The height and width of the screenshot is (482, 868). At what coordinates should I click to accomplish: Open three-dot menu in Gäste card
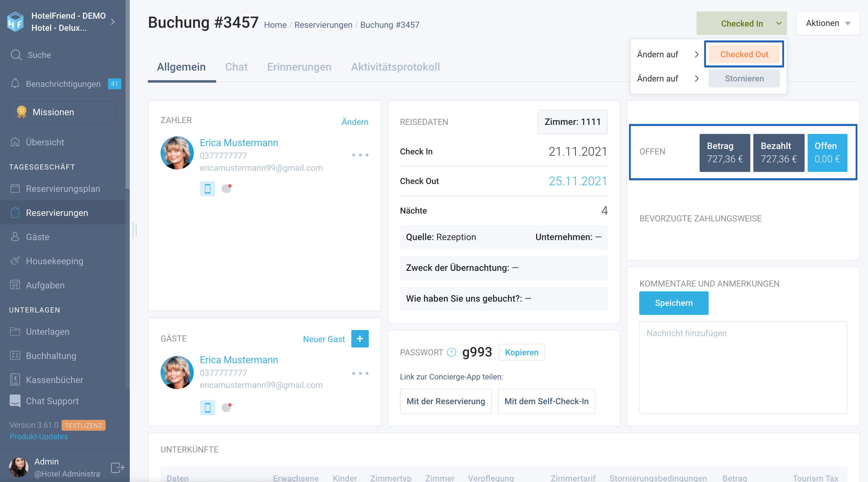tap(360, 373)
